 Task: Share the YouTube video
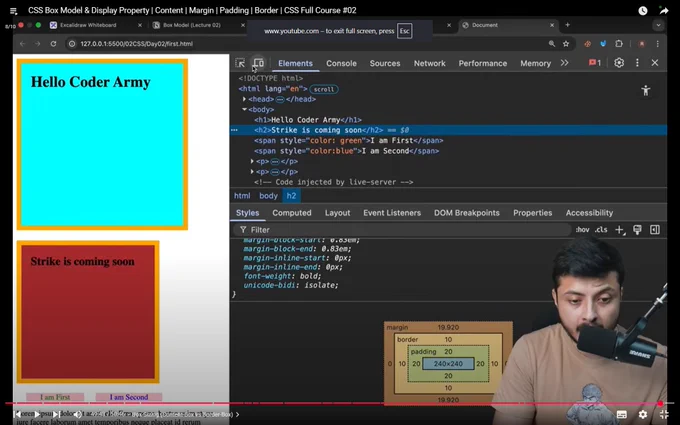click(x=664, y=10)
